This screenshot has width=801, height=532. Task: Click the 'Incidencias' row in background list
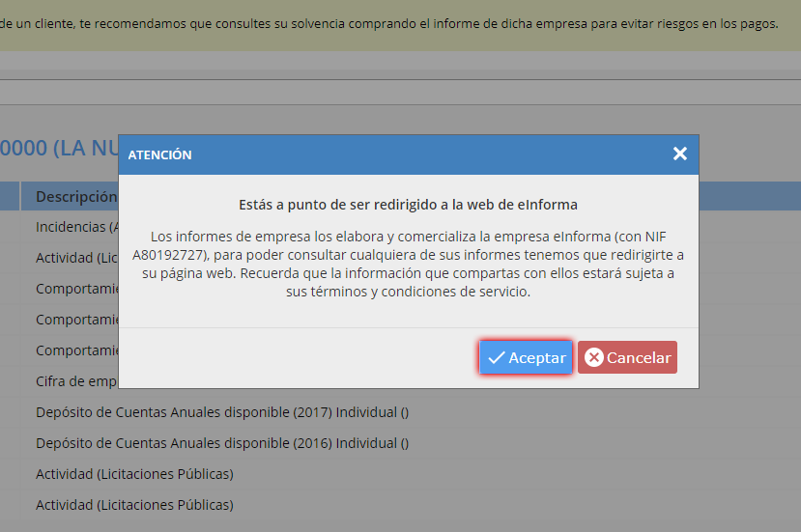tap(76, 227)
